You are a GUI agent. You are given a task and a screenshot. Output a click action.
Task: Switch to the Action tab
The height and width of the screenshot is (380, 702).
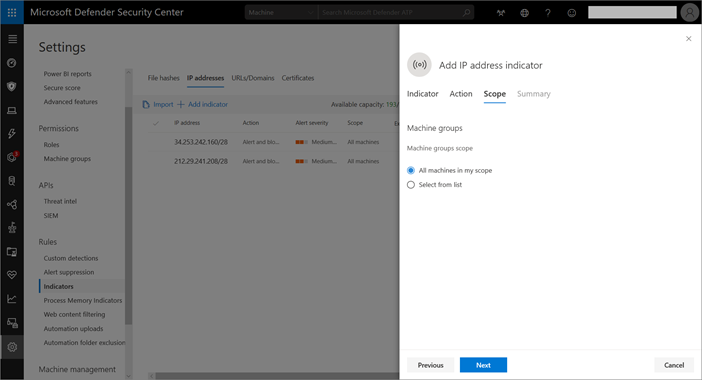[x=461, y=94]
